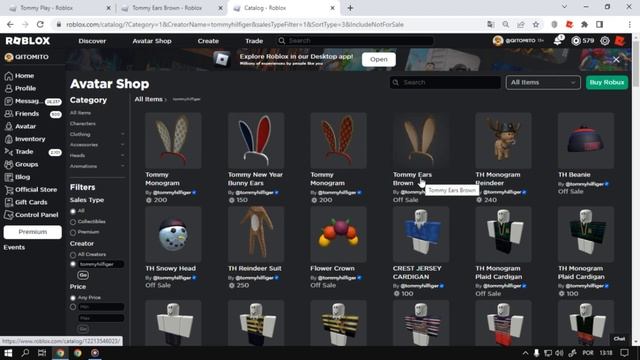
Task: Select the Premium sales type radio
Action: (73, 232)
